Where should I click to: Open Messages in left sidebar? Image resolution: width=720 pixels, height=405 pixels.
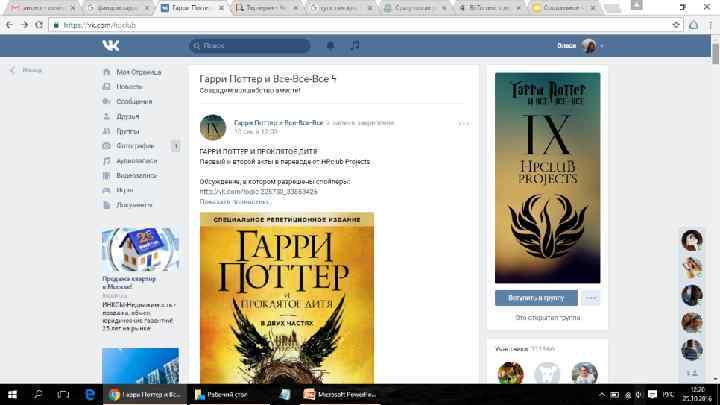134,101
